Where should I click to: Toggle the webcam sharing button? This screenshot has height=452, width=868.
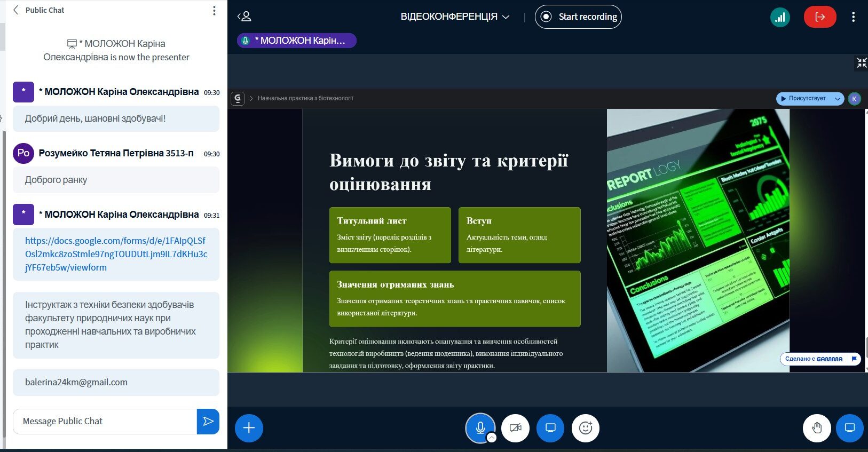click(515, 428)
